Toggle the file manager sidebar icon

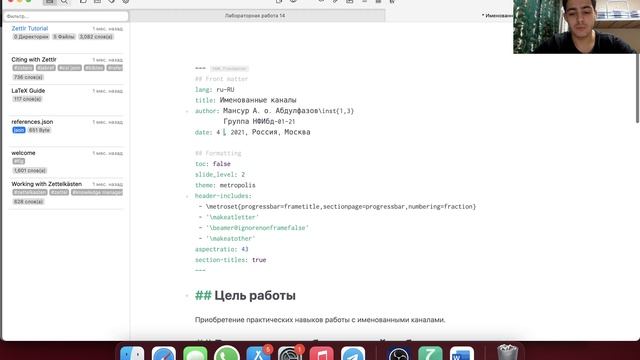click(49, 2)
